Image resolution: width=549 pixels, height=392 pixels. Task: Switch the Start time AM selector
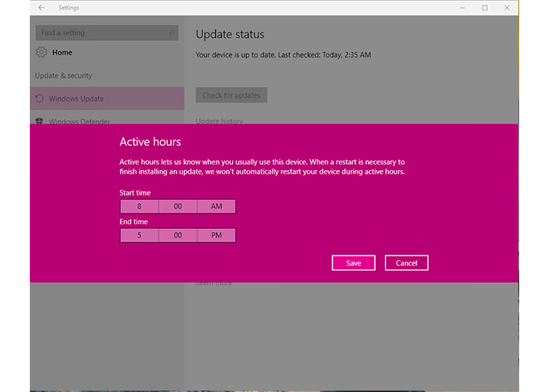[x=216, y=206]
